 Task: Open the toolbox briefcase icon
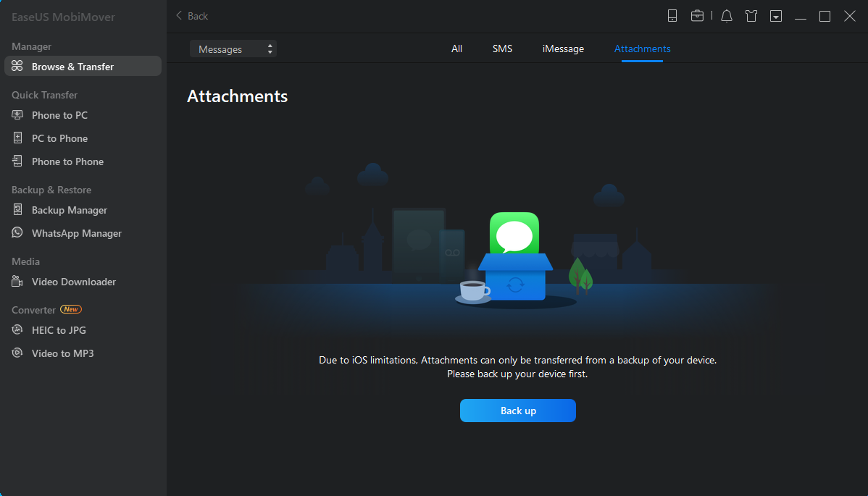(x=697, y=16)
